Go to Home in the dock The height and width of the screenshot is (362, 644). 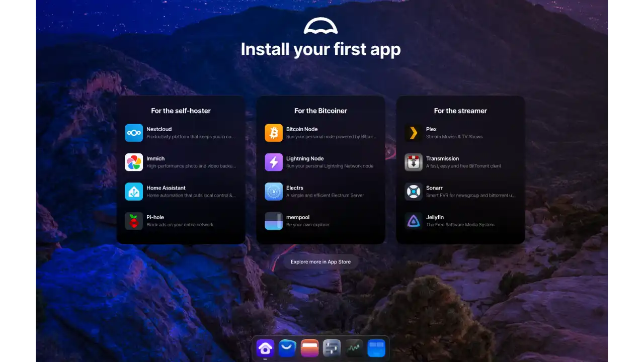click(265, 348)
